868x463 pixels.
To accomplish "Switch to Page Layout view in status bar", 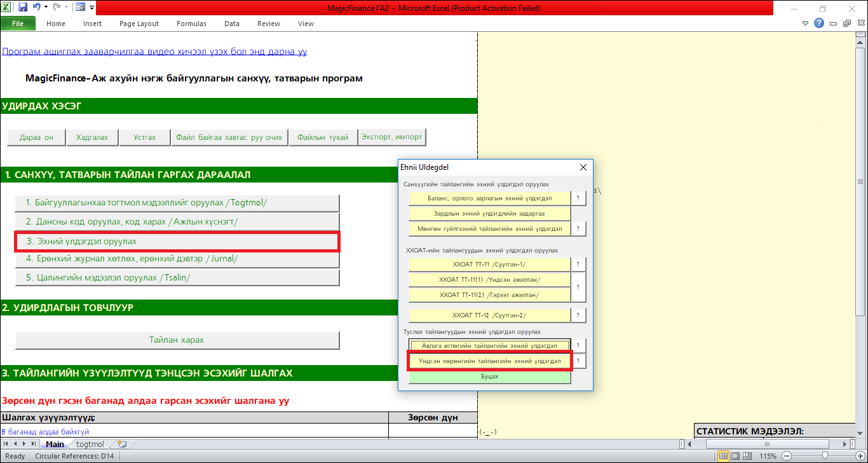I will 736,456.
